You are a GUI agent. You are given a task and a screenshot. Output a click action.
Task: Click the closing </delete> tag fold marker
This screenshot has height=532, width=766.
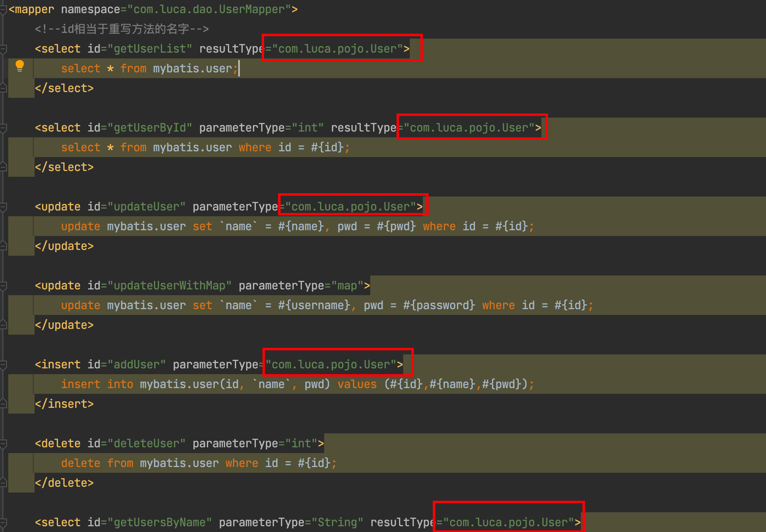(x=3, y=483)
